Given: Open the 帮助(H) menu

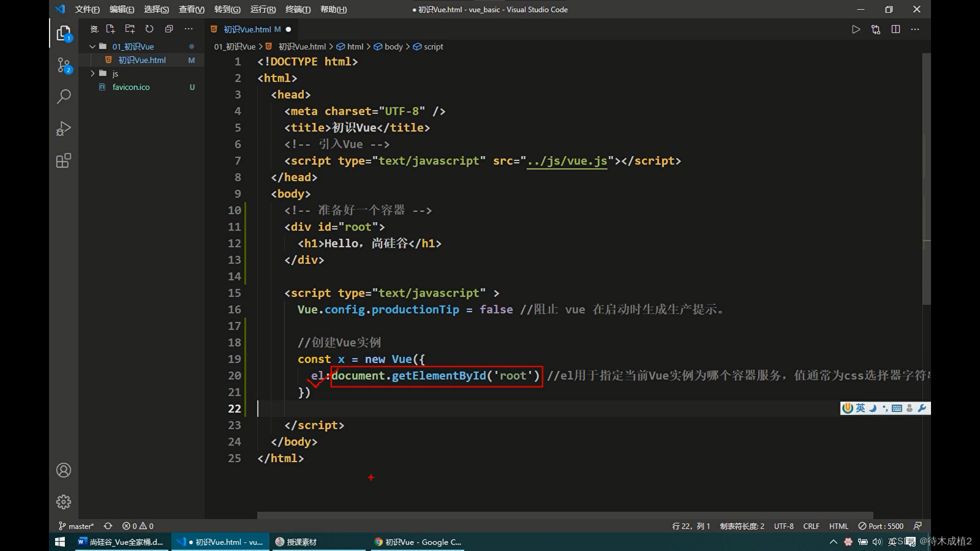Looking at the screenshot, I should [x=333, y=9].
